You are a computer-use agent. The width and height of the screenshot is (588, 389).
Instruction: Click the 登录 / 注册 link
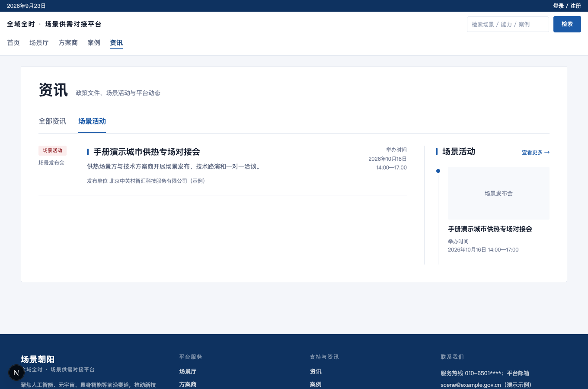coord(567,6)
